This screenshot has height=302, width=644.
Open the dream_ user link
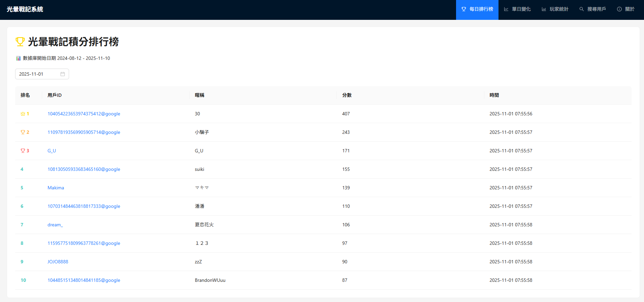click(55, 225)
